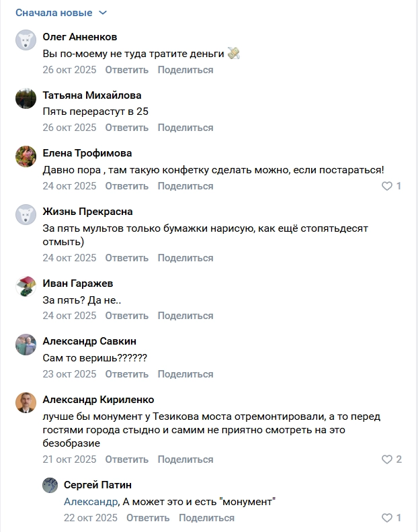Viewport: 418px width, 532px height.
Task: Like Александр Кириленко's comment with the heart
Action: click(387, 459)
